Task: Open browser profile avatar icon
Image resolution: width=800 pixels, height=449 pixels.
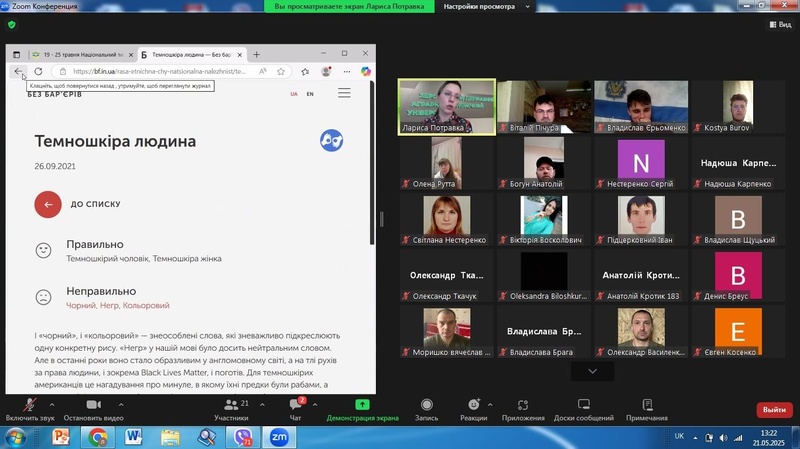Action: (326, 71)
